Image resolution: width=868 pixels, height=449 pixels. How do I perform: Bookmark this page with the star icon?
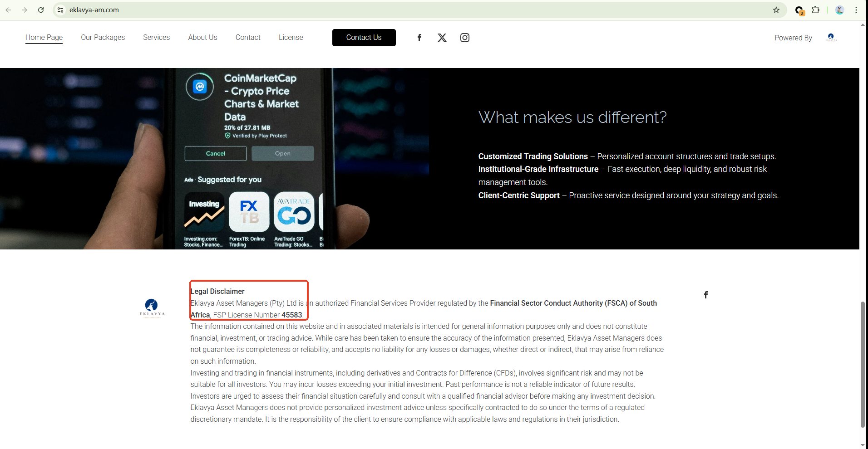(776, 10)
